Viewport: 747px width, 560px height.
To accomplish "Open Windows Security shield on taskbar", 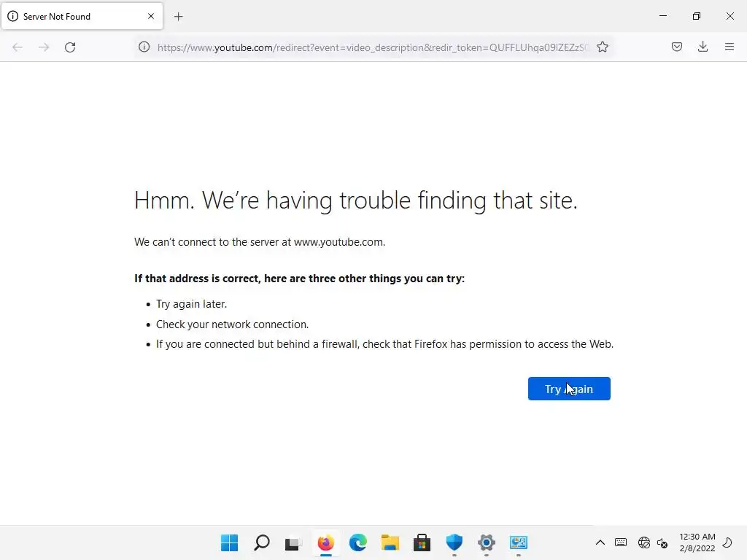I will pyautogui.click(x=454, y=542).
